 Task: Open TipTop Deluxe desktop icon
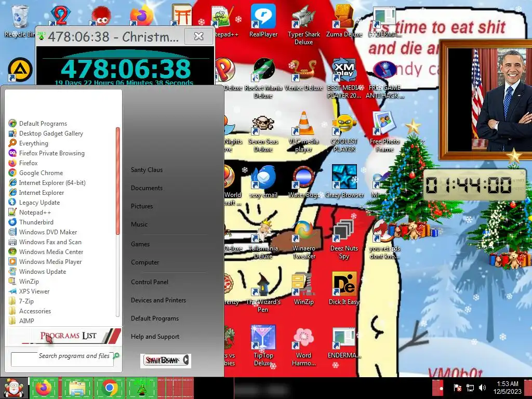point(263,346)
